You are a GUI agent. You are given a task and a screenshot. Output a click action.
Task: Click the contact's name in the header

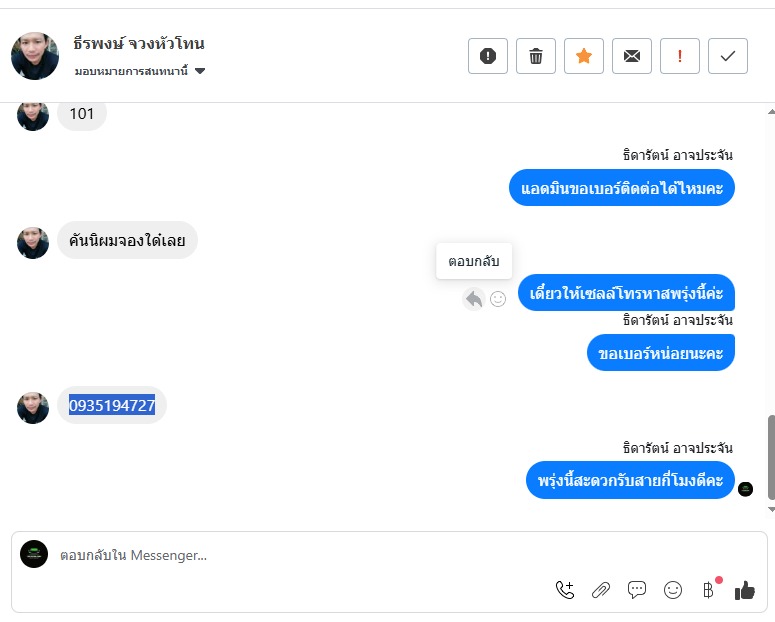coord(139,44)
